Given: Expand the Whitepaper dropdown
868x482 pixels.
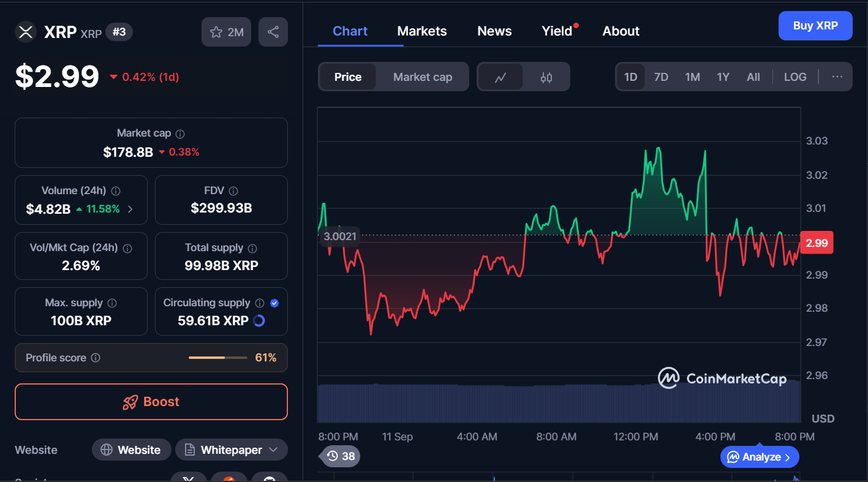Looking at the screenshot, I should (232, 450).
